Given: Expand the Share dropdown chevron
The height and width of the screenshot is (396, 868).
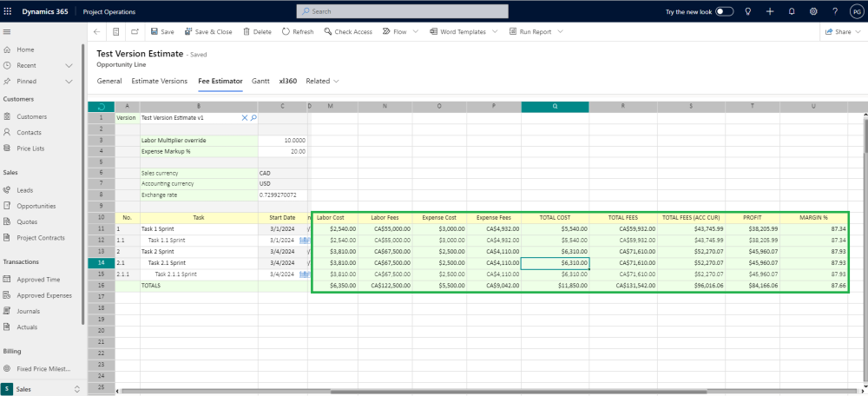Looking at the screenshot, I should point(859,32).
